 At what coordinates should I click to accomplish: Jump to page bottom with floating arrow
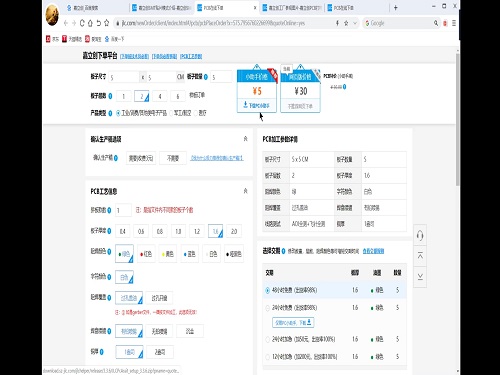point(420,276)
